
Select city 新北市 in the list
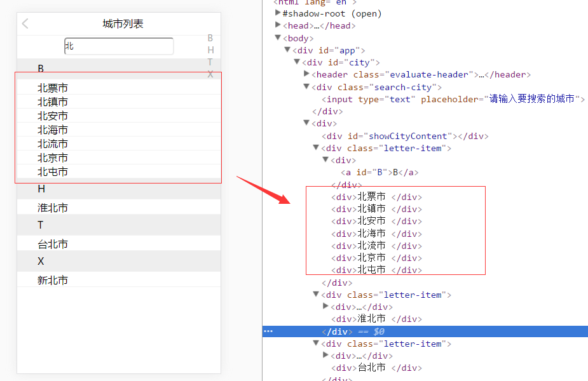tap(119, 280)
